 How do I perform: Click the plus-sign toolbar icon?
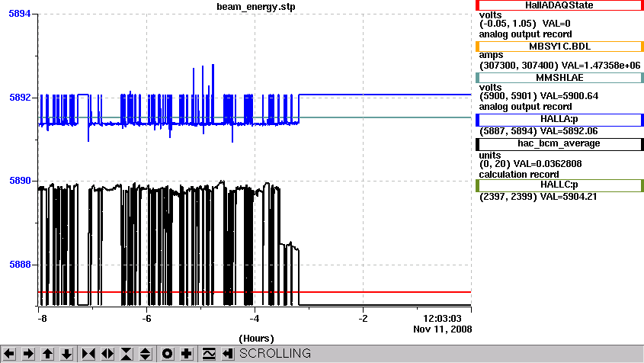click(187, 354)
